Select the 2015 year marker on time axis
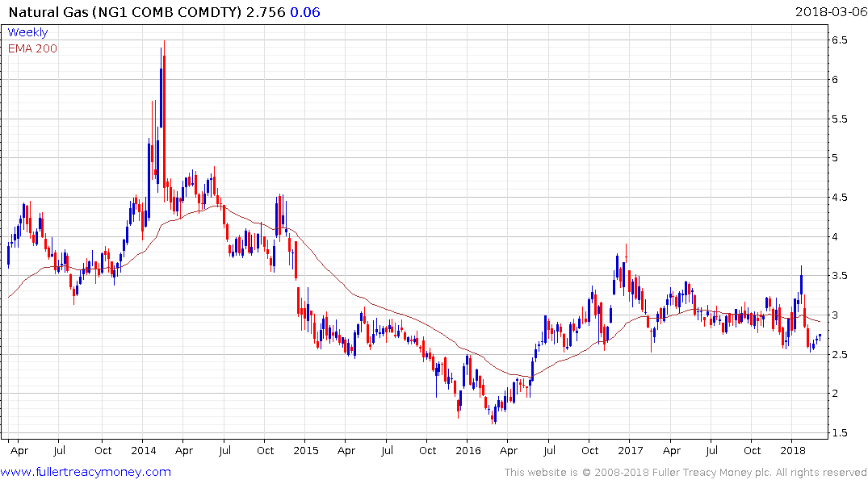 coord(306,449)
